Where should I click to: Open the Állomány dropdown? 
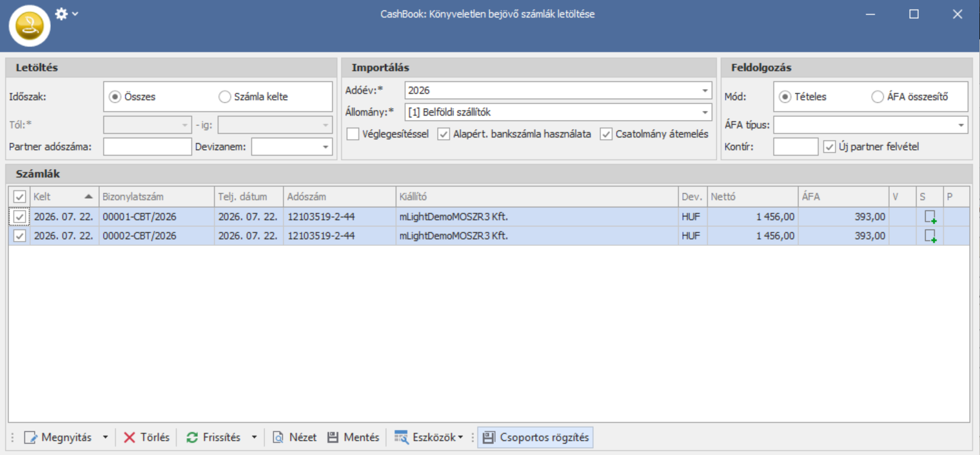705,112
